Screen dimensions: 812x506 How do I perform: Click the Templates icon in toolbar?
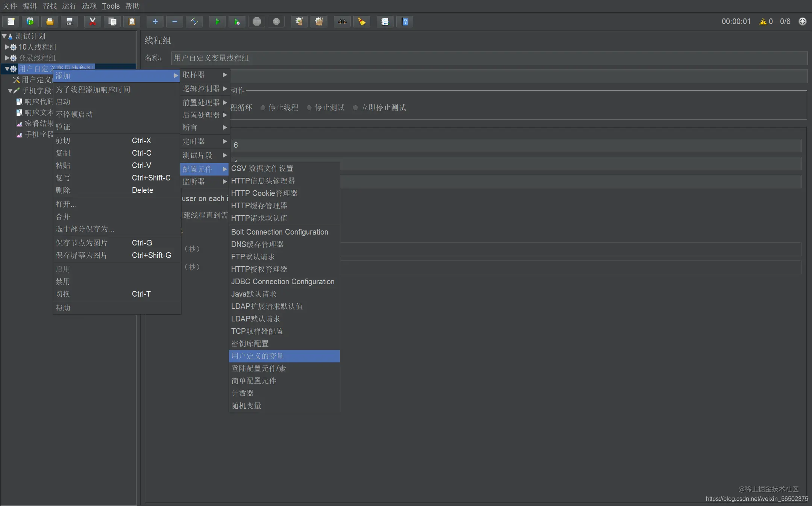coord(30,21)
